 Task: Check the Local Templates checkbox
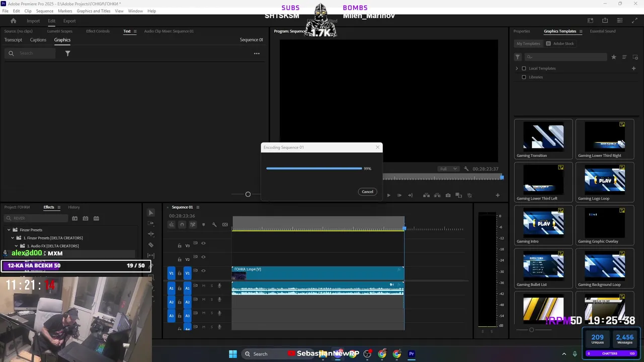pyautogui.click(x=524, y=68)
